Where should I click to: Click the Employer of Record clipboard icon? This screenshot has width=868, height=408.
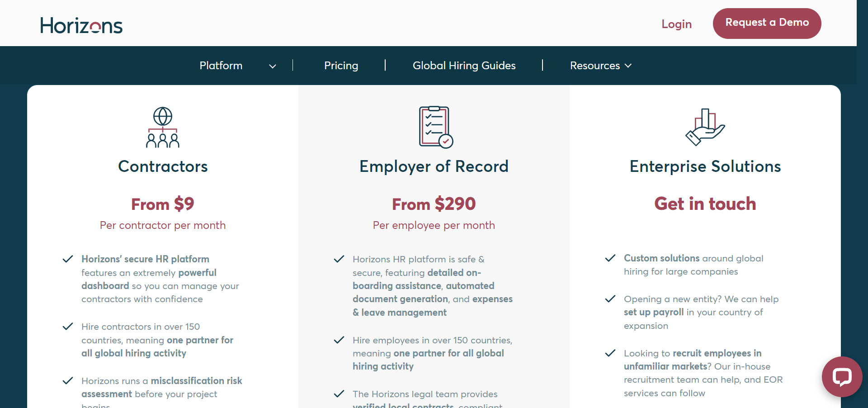[x=435, y=127]
